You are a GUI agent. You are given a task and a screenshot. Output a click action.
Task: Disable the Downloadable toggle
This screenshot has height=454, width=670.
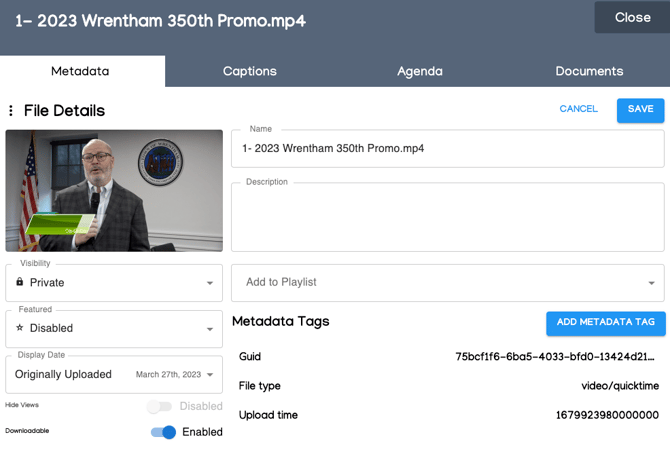(x=163, y=432)
